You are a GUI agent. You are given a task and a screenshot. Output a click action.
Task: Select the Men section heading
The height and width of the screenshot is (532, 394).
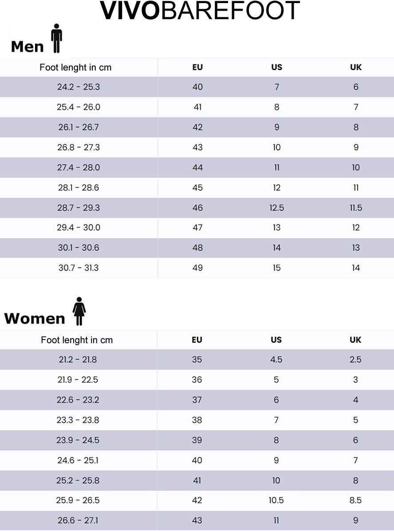27,46
